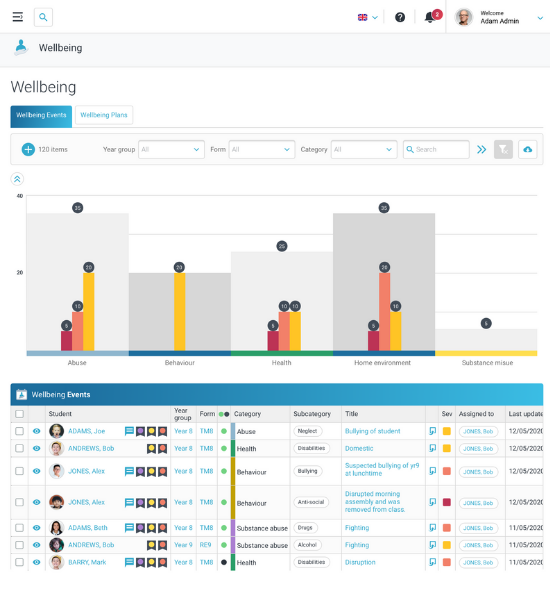Click the Wellbeing module icon in header

[x=21, y=48]
